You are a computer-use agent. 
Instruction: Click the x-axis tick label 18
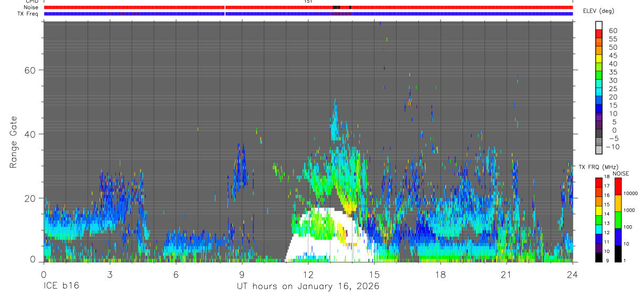point(440,274)
